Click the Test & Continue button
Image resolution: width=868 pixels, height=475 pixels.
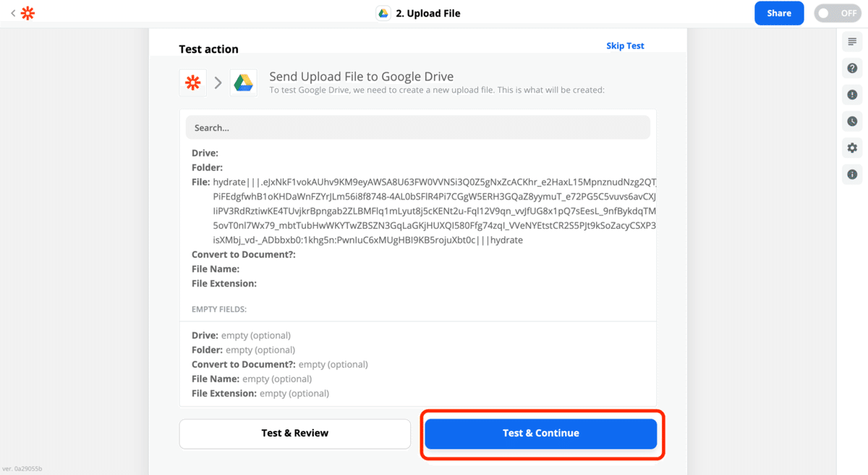tap(541, 433)
